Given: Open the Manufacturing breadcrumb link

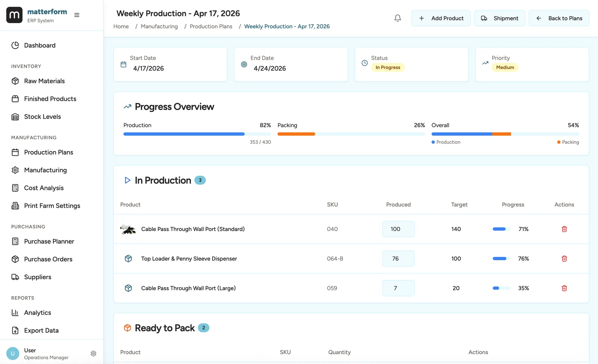Looking at the screenshot, I should tap(159, 26).
